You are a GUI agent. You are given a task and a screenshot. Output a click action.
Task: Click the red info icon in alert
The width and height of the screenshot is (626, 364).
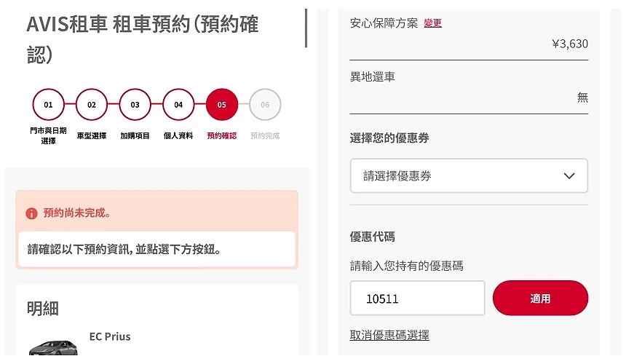(x=31, y=213)
